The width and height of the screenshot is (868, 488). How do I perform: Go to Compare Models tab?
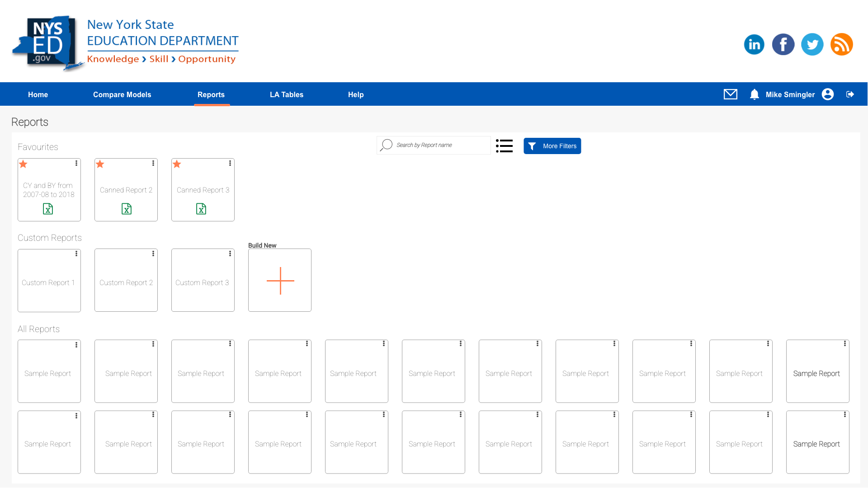pos(122,94)
